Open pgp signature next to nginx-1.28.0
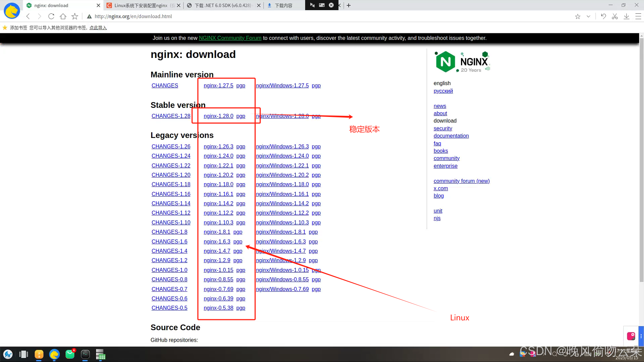This screenshot has width=644, height=362. coord(241,116)
